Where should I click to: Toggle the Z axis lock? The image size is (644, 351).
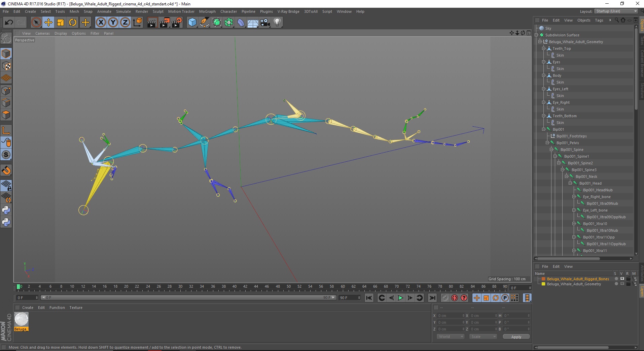pos(125,23)
